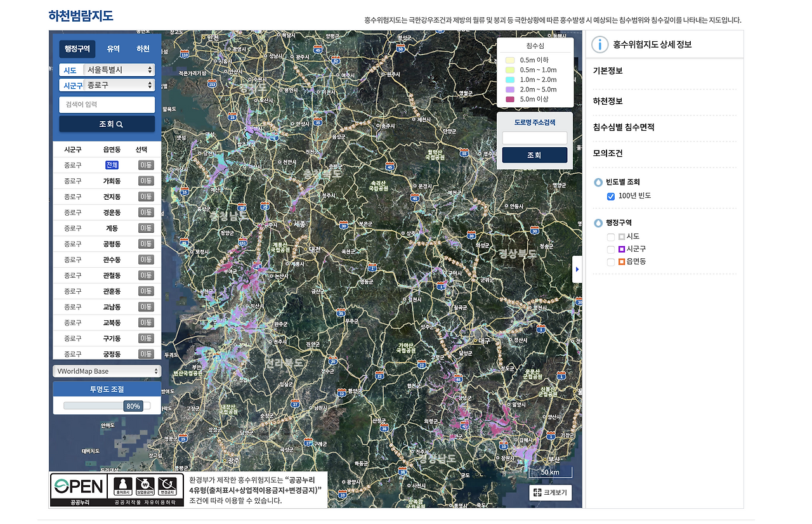Click 이동 next to 가회동
Screen dimensions: 812x524
(x=145, y=180)
